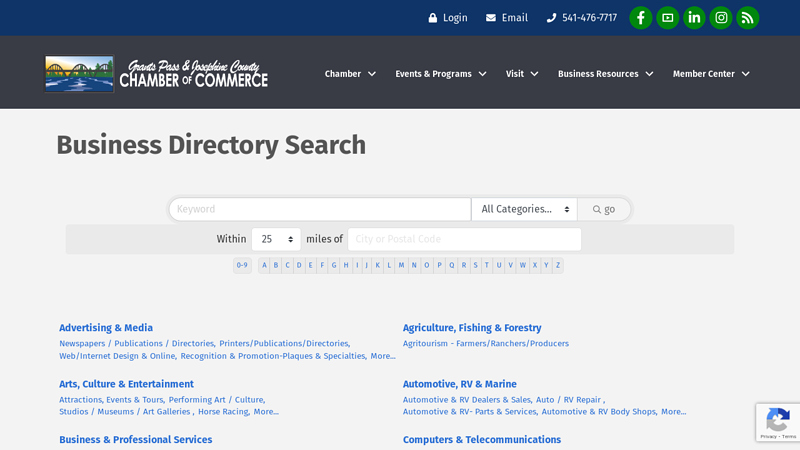Viewport: 800px width, 450px height.
Task: Open Web/Internet Design & Online subcategory
Action: [117, 356]
